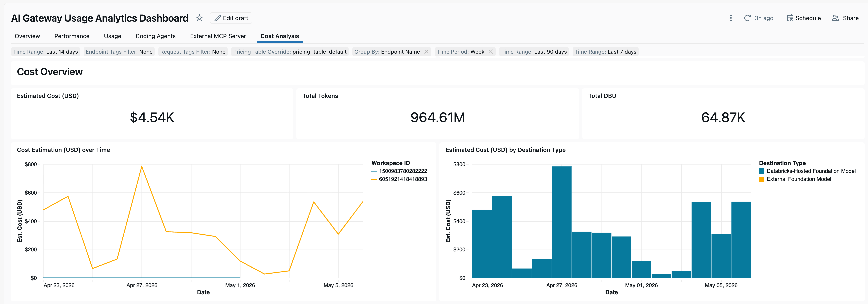Toggle workspace 6051921418418893 in legend
868x304 pixels.
coord(399,179)
